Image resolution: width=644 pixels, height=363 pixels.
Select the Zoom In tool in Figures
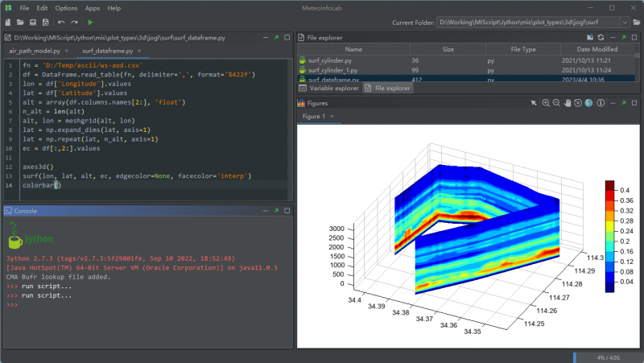tap(545, 103)
